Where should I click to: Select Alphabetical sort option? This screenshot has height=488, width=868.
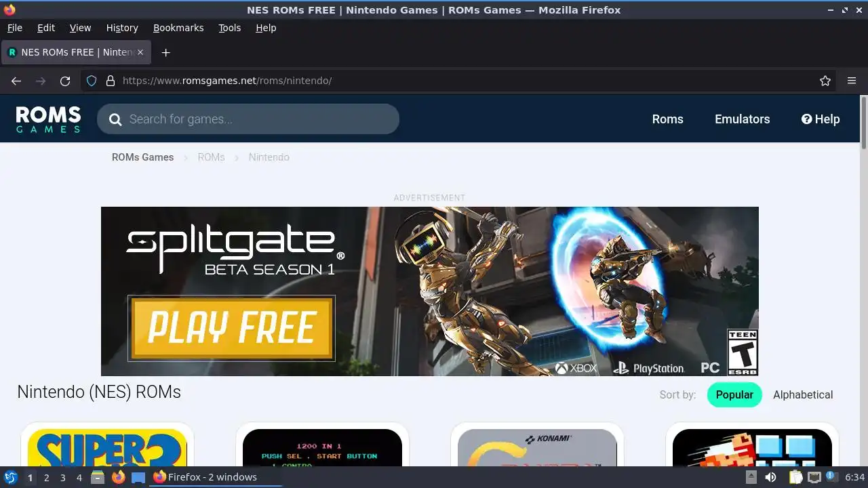(x=803, y=394)
